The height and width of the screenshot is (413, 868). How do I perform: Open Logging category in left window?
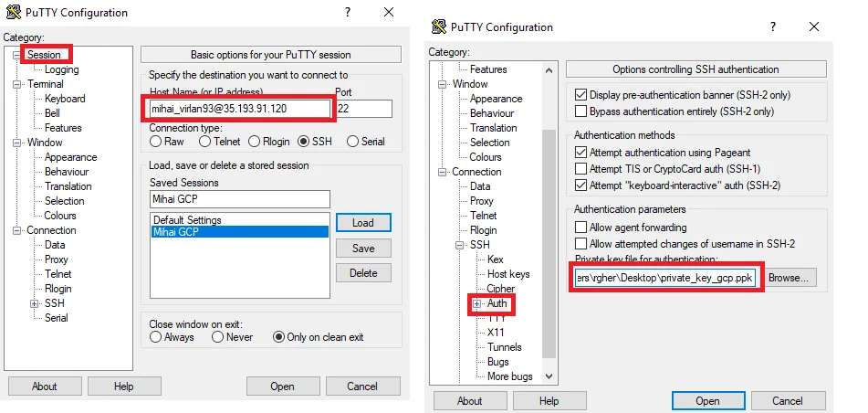(61, 69)
